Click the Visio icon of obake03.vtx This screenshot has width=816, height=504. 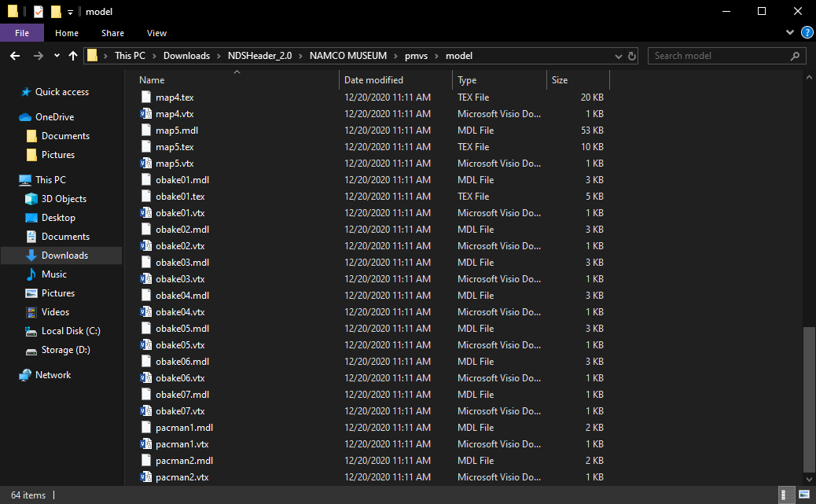click(146, 278)
